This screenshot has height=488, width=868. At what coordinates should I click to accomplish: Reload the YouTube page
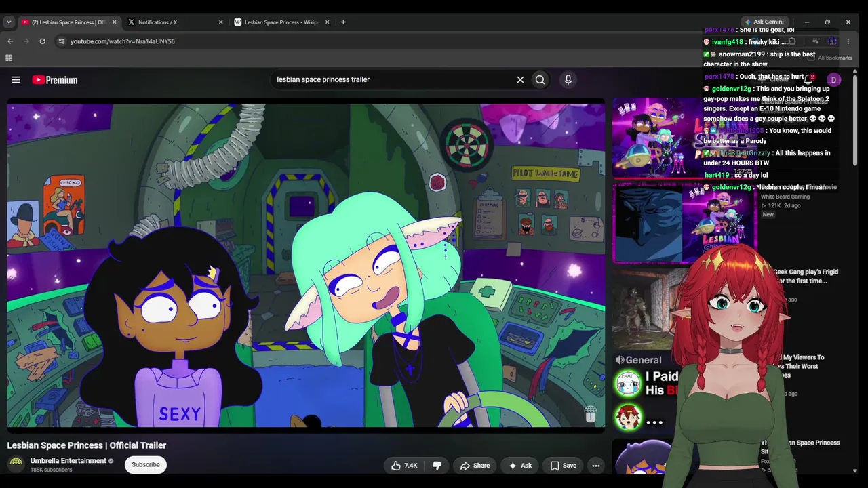click(42, 41)
